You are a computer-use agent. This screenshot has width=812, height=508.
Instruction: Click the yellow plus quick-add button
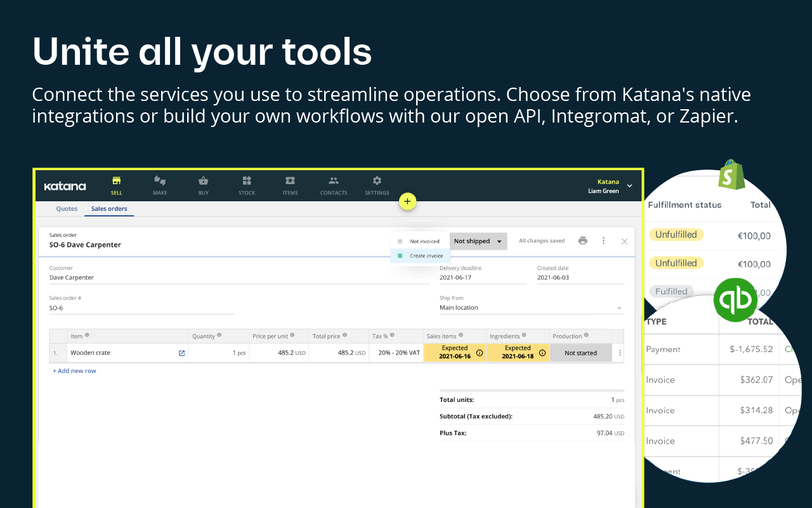point(407,202)
